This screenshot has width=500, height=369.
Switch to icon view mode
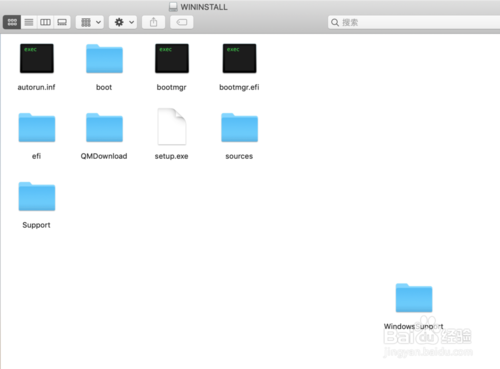[12, 22]
